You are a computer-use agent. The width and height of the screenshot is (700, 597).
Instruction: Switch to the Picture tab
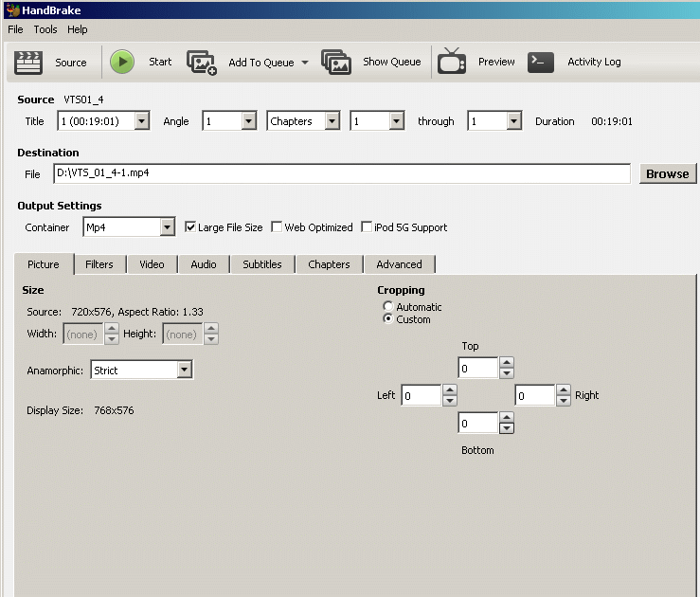[x=44, y=264]
